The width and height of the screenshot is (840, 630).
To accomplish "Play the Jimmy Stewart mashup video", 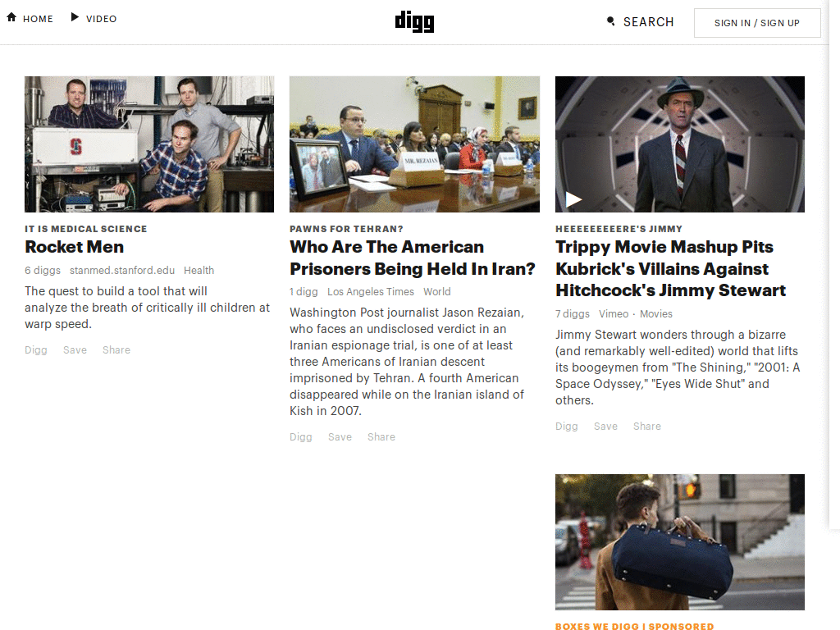I will [x=573, y=200].
